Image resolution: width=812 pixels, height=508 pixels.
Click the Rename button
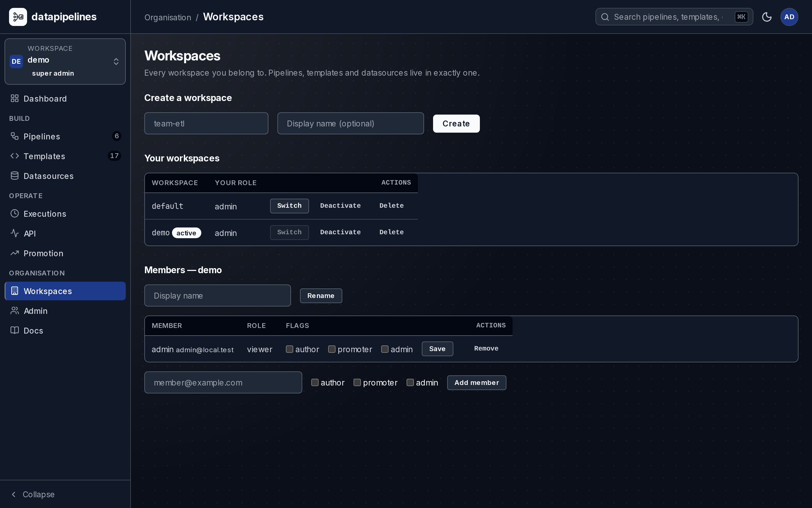[321, 296]
